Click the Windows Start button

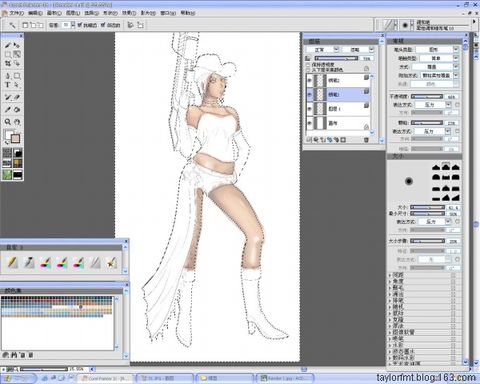click(18, 378)
